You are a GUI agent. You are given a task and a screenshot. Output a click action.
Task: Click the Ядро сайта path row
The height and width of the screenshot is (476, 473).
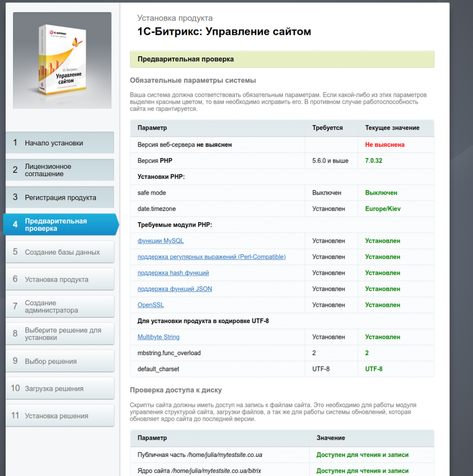click(x=282, y=470)
